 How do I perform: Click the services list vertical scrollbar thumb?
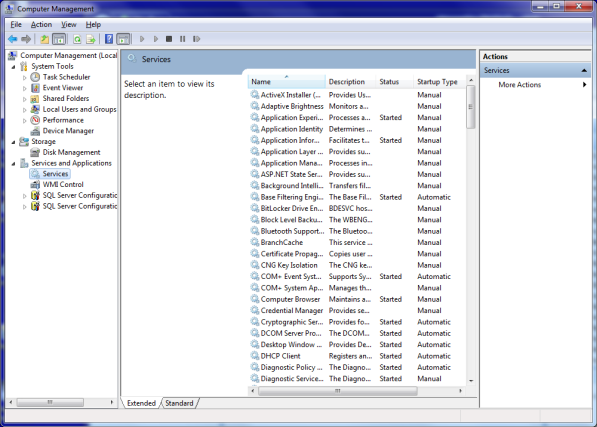[471, 107]
